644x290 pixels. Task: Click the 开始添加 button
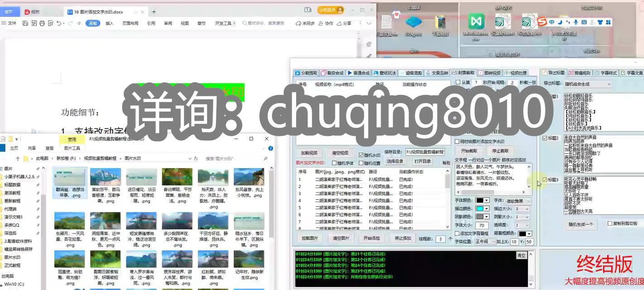(371, 238)
